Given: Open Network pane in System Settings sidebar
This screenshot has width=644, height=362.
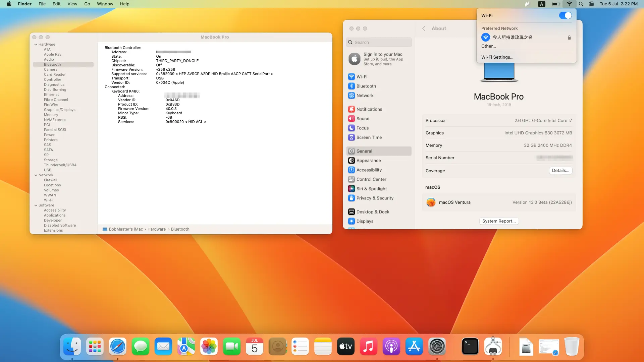Looking at the screenshot, I should [379, 96].
